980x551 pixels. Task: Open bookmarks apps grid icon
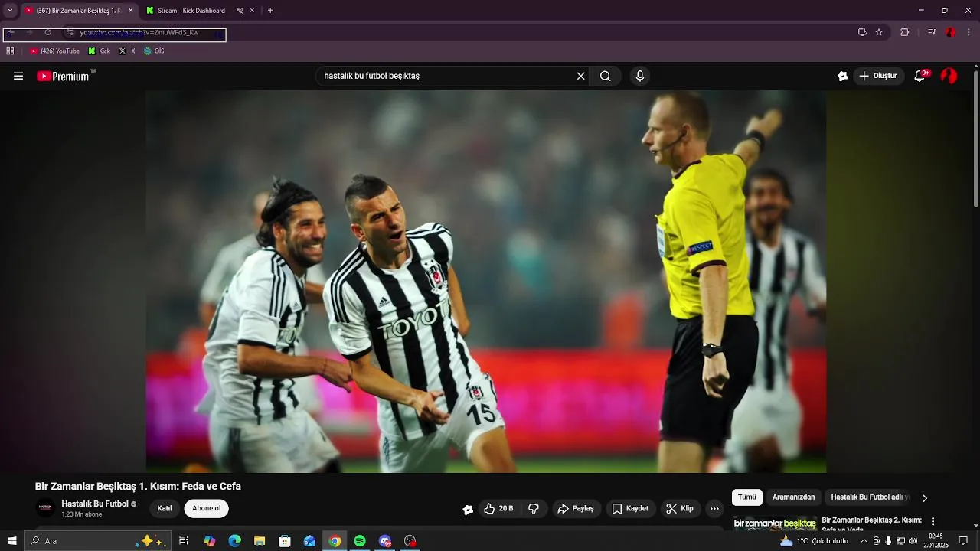tap(10, 51)
